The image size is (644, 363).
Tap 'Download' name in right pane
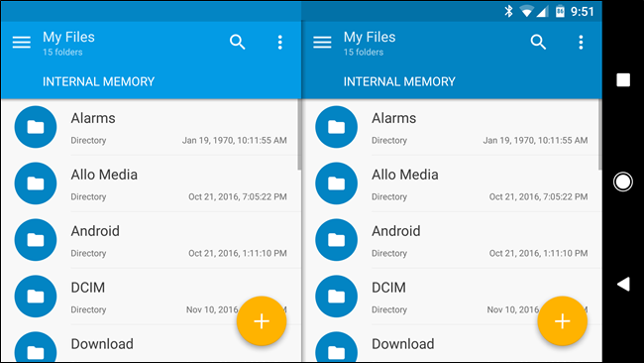point(403,344)
